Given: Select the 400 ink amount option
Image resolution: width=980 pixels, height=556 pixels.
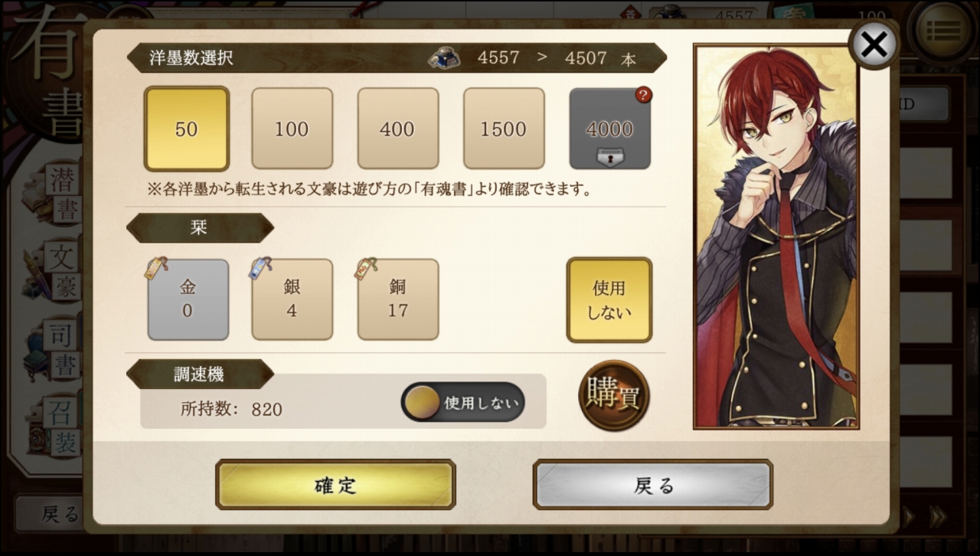Looking at the screenshot, I should pyautogui.click(x=397, y=129).
